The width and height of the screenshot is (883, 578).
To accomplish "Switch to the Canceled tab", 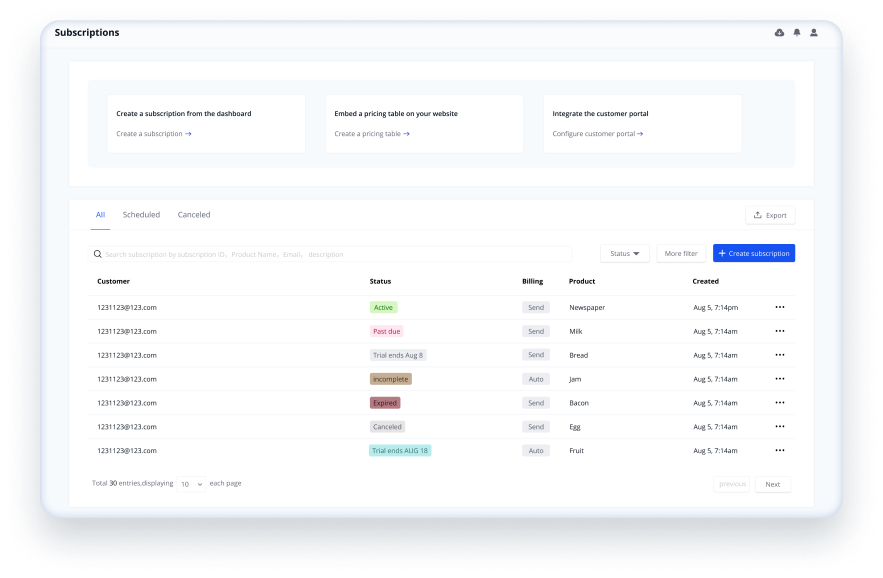I will 194,215.
